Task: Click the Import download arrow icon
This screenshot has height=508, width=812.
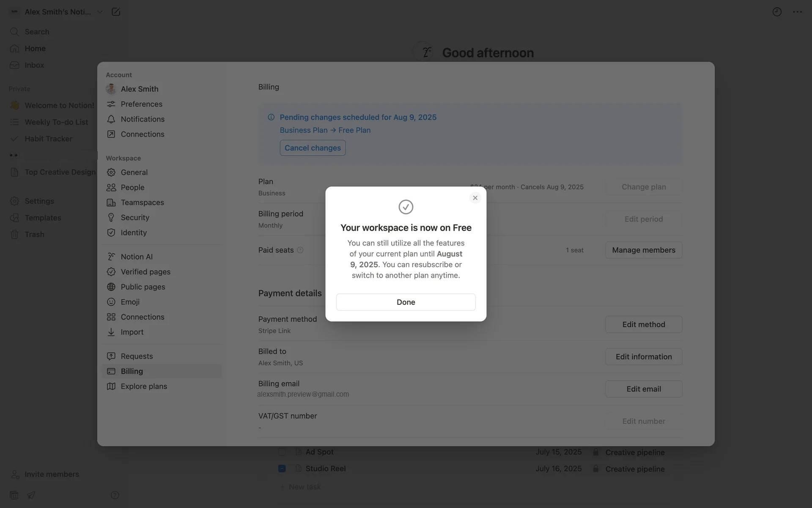Action: click(111, 332)
